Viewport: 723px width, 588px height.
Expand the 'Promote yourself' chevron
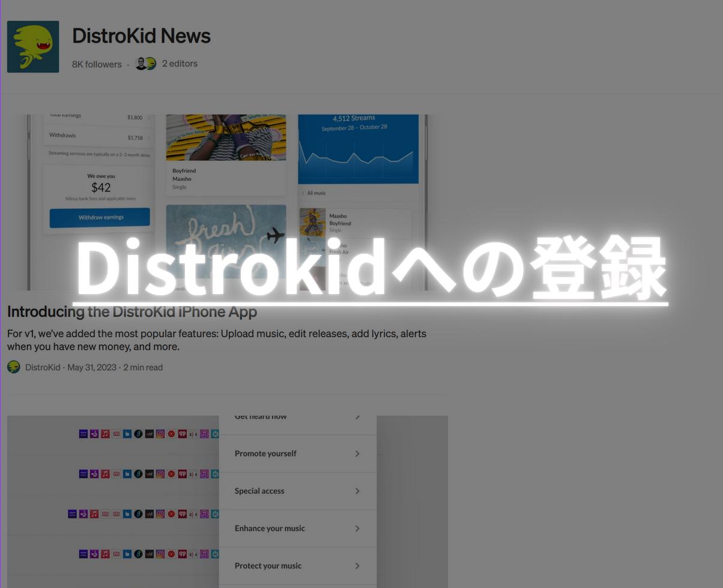(357, 454)
